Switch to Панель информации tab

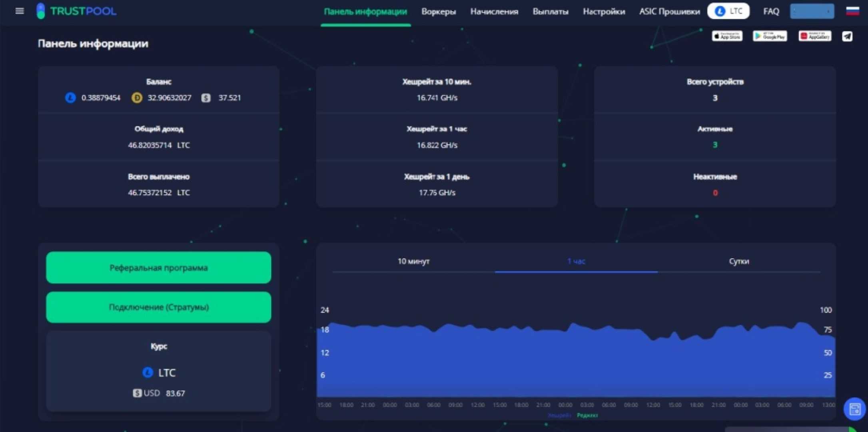click(x=365, y=12)
